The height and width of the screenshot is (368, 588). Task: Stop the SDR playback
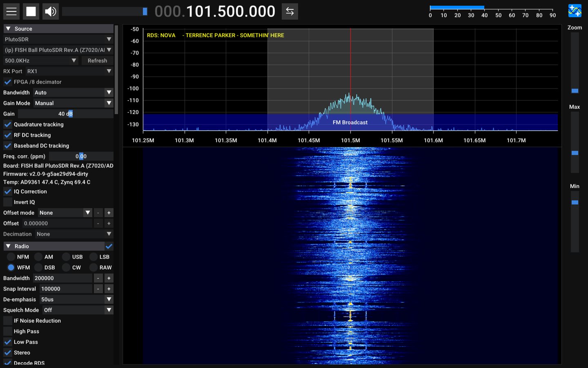coord(31,11)
